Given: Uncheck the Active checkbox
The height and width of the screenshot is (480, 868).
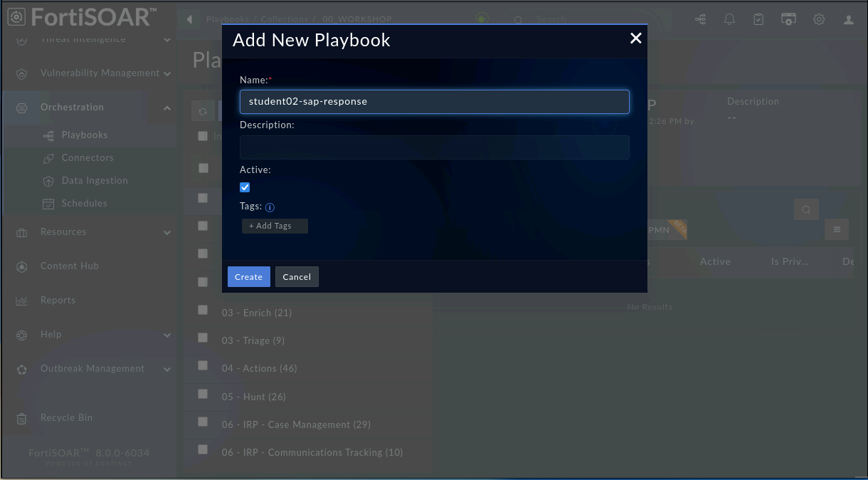Looking at the screenshot, I should click(x=245, y=187).
